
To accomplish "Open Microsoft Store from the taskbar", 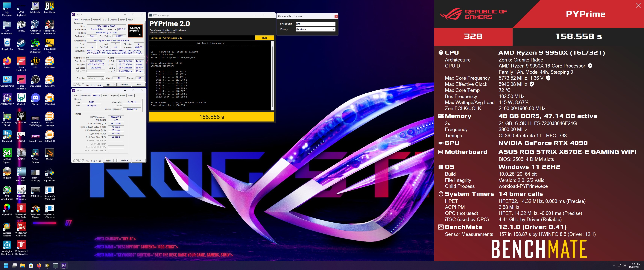I will [x=31, y=265].
